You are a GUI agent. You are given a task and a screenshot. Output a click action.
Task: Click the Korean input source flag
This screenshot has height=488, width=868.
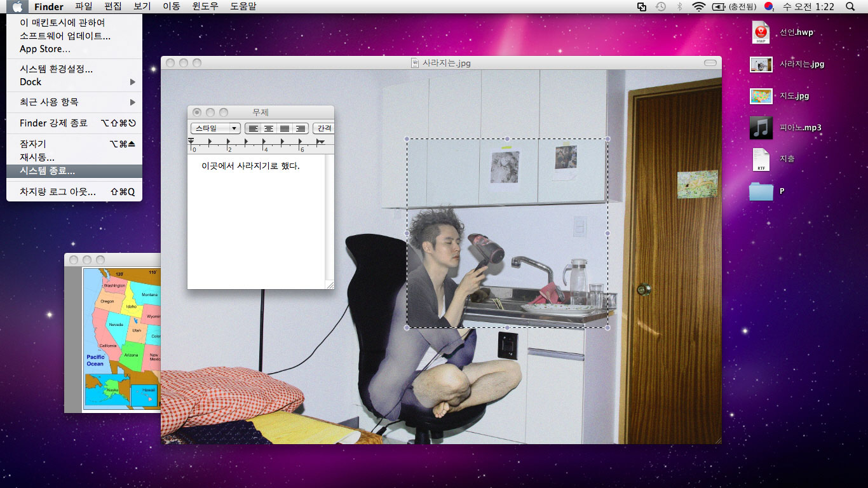point(769,6)
